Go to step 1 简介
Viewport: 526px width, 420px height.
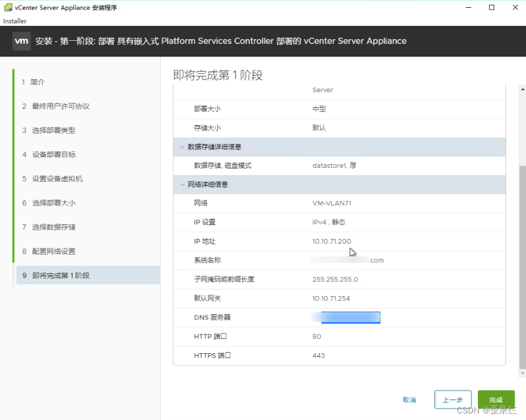[x=33, y=82]
